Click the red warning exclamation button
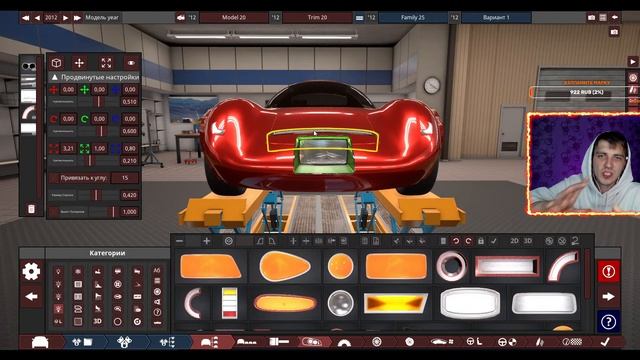 pyautogui.click(x=608, y=271)
